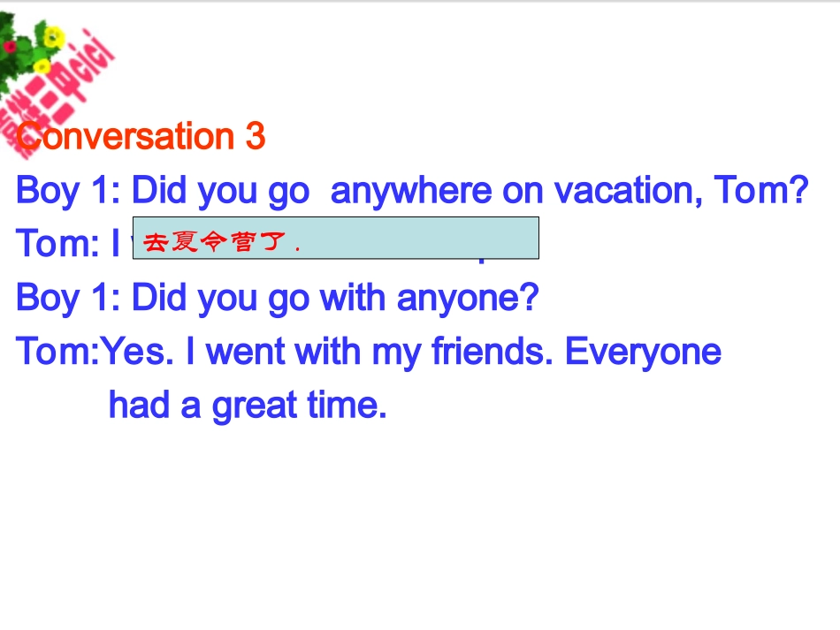Click "Did you go" in the first question
Viewport: 840px width, 630px height.
tap(220, 191)
